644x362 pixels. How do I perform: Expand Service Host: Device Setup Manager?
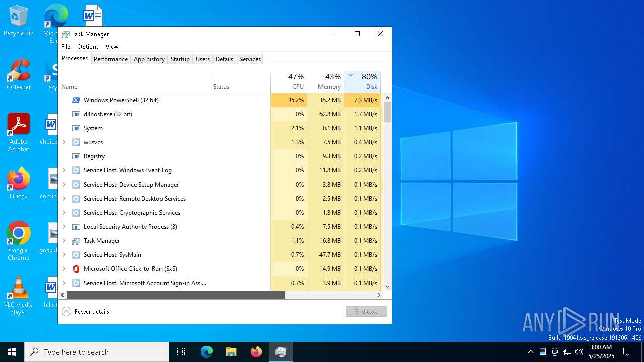pos(64,185)
